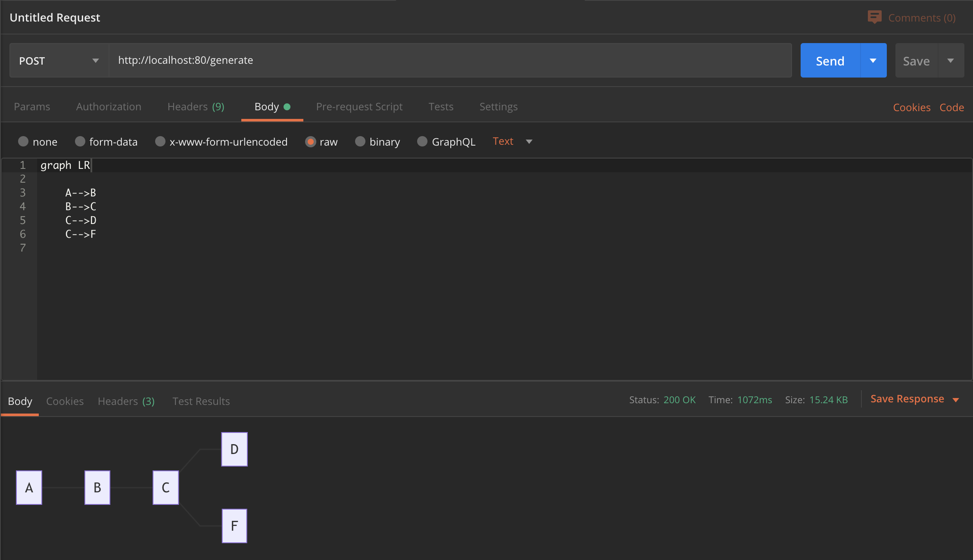Open the Code snippet view
Image resolution: width=973 pixels, height=560 pixels.
point(952,107)
